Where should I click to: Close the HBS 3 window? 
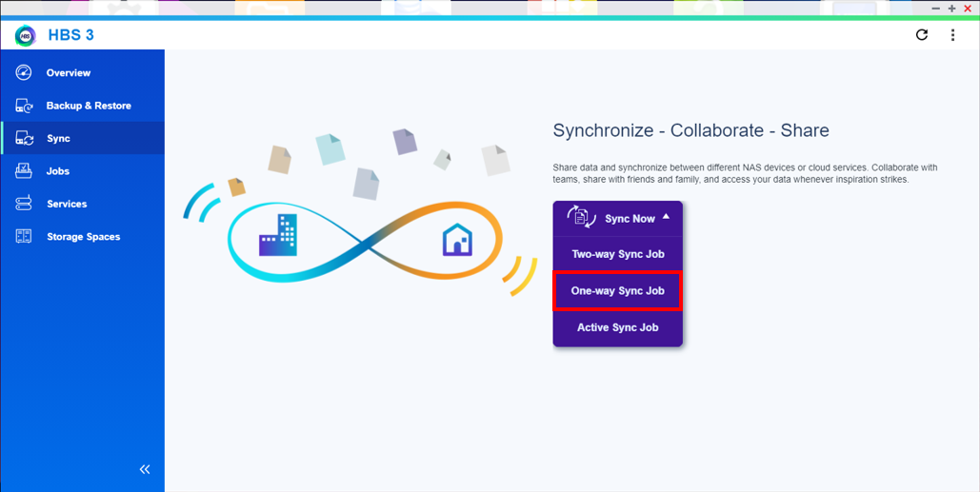coord(968,9)
